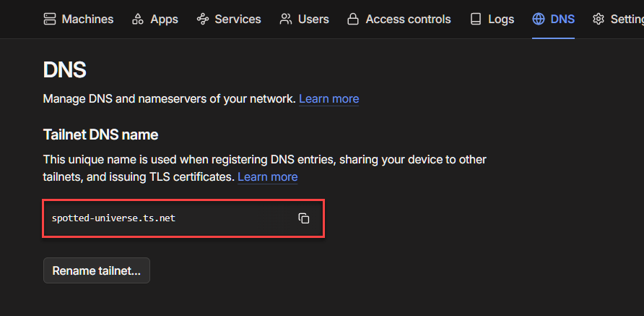Click the Access controls padlock icon
Viewport: 644px width, 316px height.
click(353, 20)
